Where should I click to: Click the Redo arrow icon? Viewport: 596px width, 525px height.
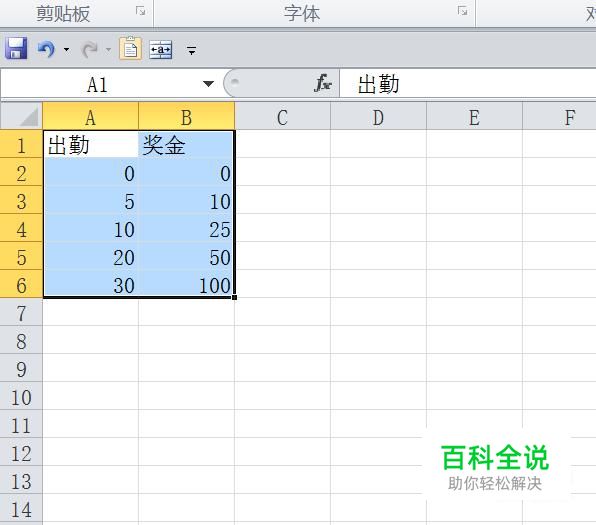click(90, 49)
